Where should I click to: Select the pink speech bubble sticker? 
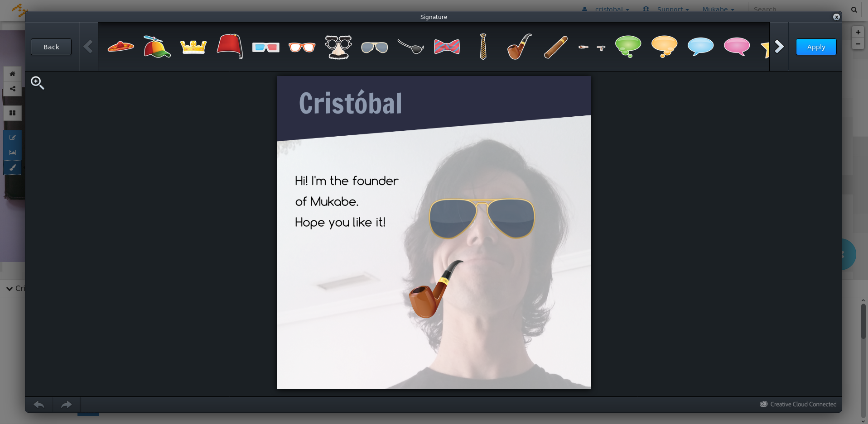tap(737, 46)
